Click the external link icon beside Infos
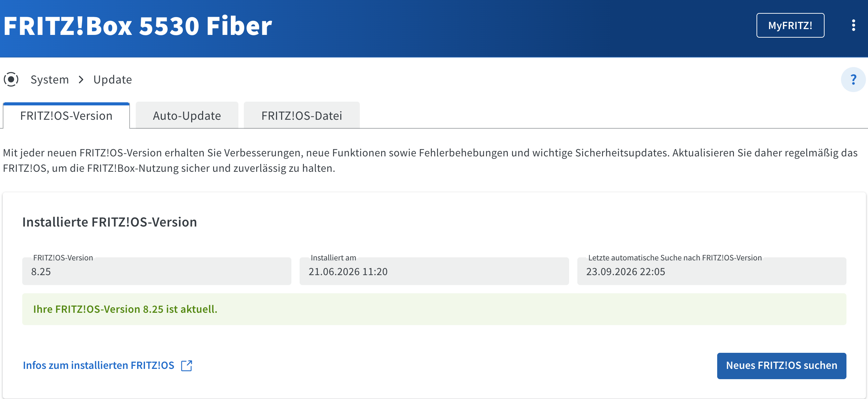The width and height of the screenshot is (868, 399). coord(187,365)
